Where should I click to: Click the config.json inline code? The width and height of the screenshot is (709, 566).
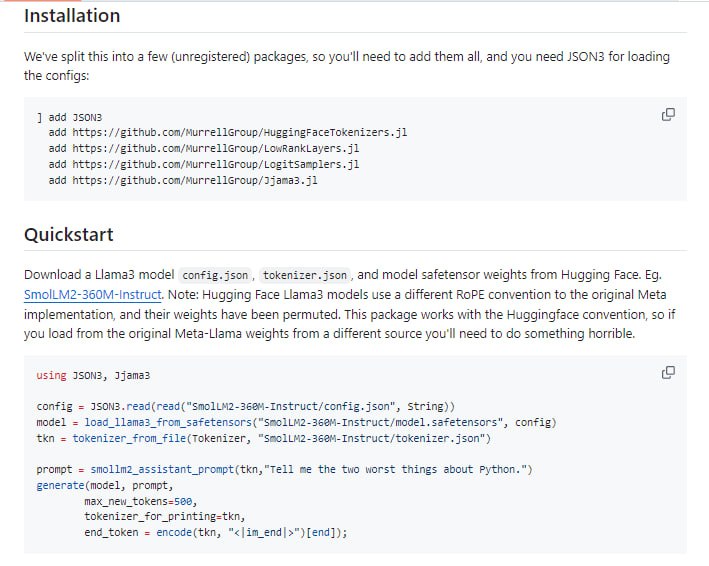point(217,275)
